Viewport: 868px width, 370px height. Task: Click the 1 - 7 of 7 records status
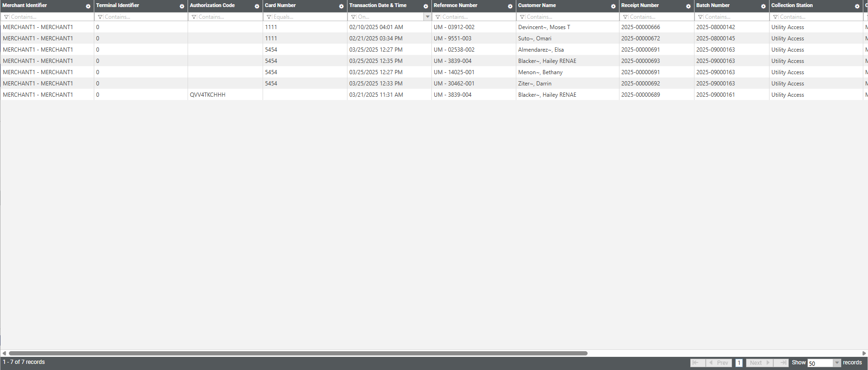(x=24, y=362)
